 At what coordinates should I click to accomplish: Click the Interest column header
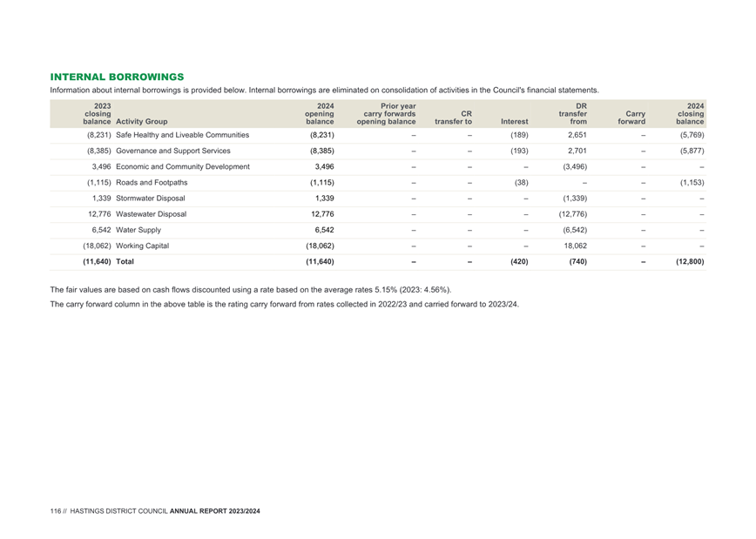tap(515, 122)
